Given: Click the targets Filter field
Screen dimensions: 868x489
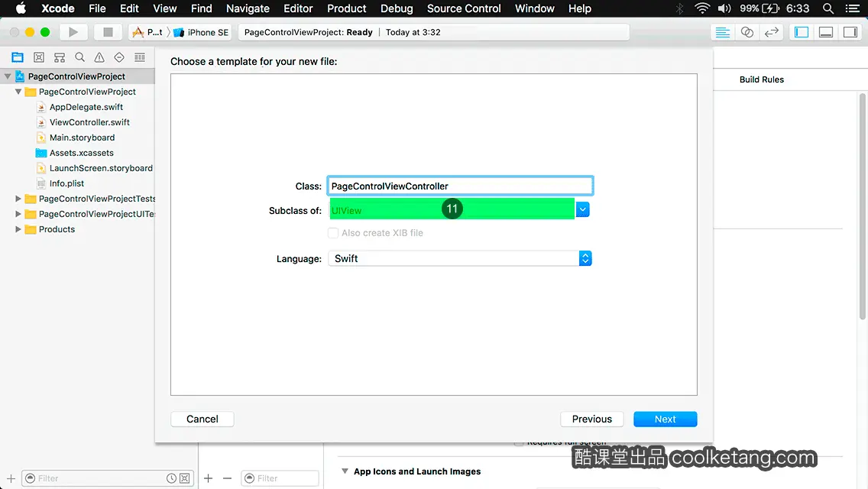Looking at the screenshot, I should tap(280, 478).
